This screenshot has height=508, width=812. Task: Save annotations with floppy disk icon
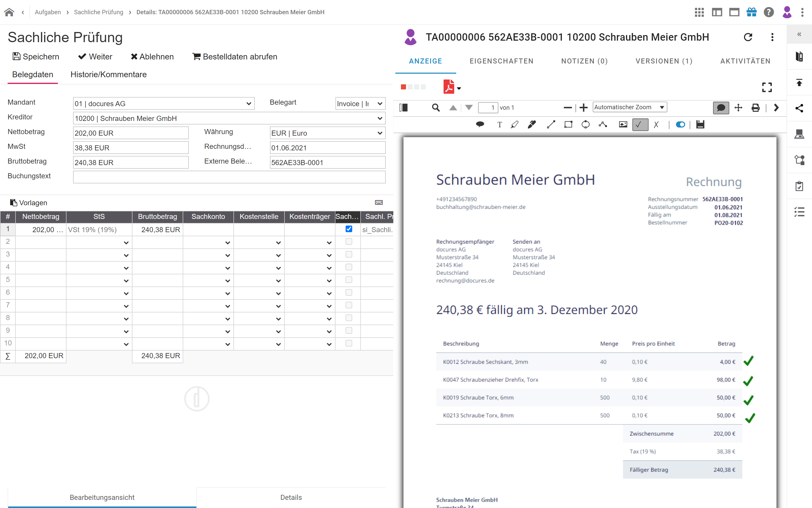pos(700,125)
